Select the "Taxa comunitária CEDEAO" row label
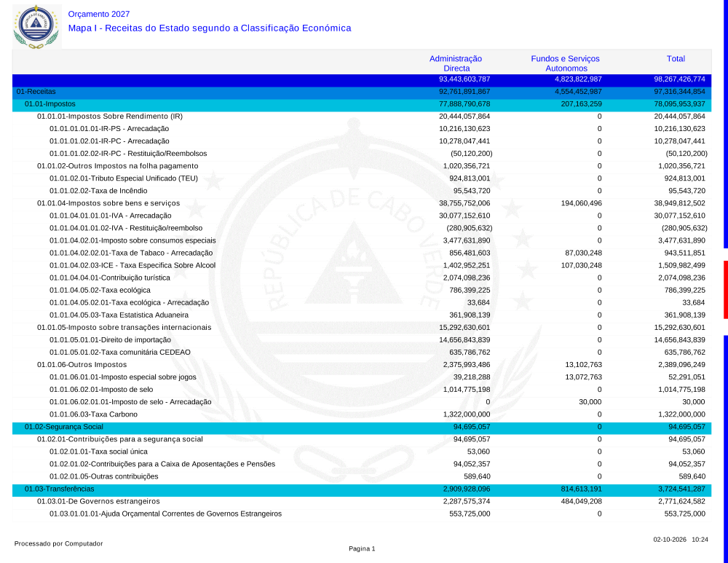 (120, 353)
